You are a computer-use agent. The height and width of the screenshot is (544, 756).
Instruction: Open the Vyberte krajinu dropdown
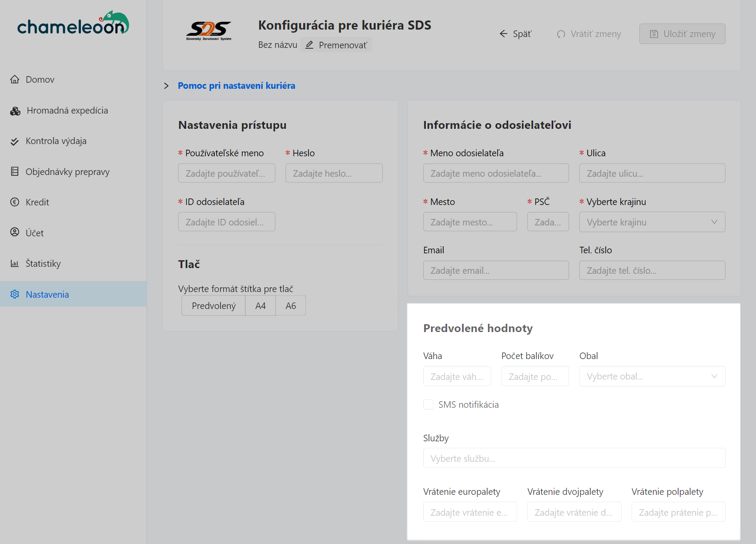click(x=652, y=222)
